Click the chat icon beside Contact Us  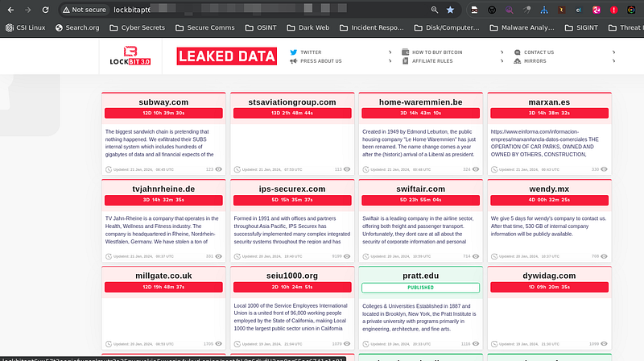517,52
